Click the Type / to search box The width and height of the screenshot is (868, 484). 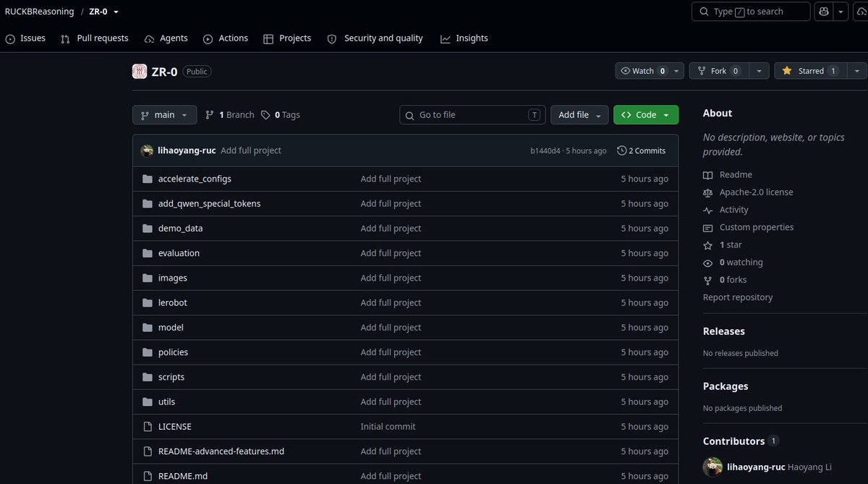click(751, 12)
